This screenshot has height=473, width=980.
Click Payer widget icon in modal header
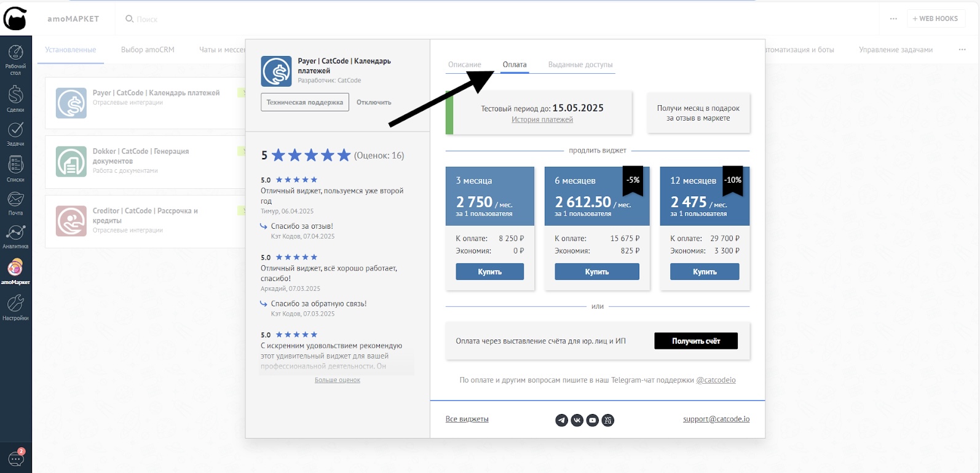click(276, 71)
